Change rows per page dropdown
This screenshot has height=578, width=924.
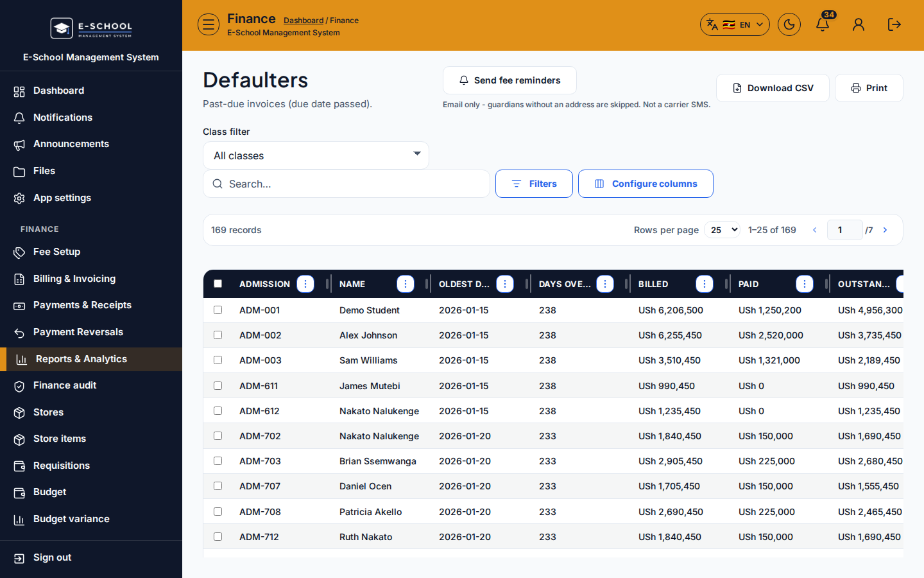723,230
